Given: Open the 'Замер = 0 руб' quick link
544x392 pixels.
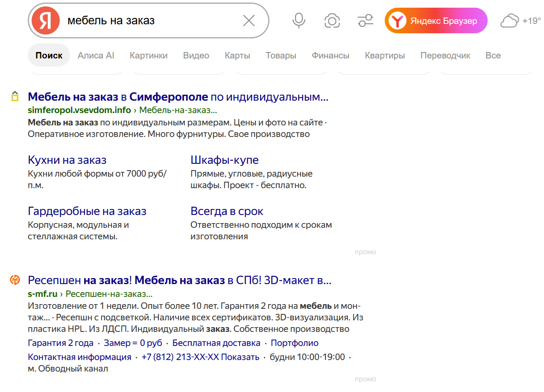Looking at the screenshot, I should pos(133,343).
